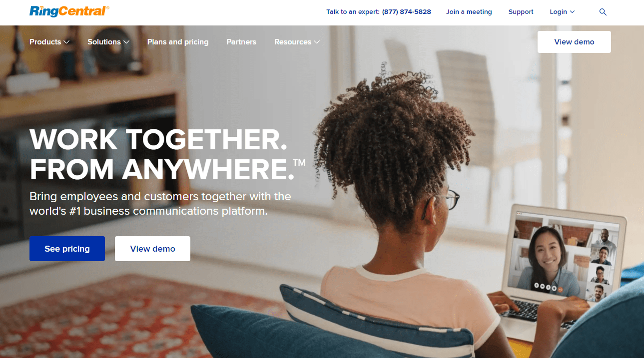
Task: Go to Plans and pricing
Action: [178, 42]
